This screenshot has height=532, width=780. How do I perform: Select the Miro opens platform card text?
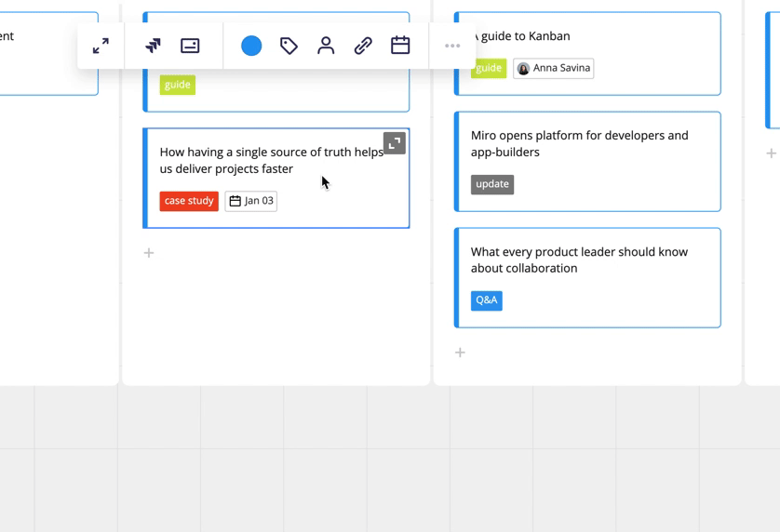[580, 143]
